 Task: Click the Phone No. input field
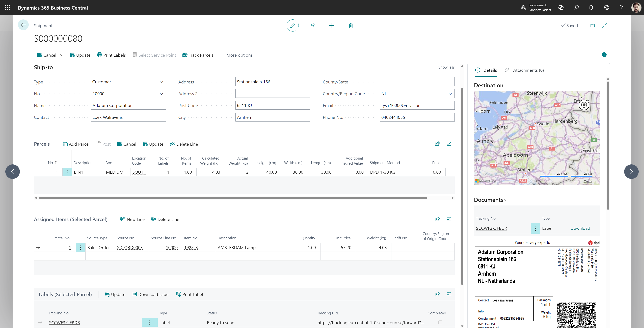[x=417, y=117]
